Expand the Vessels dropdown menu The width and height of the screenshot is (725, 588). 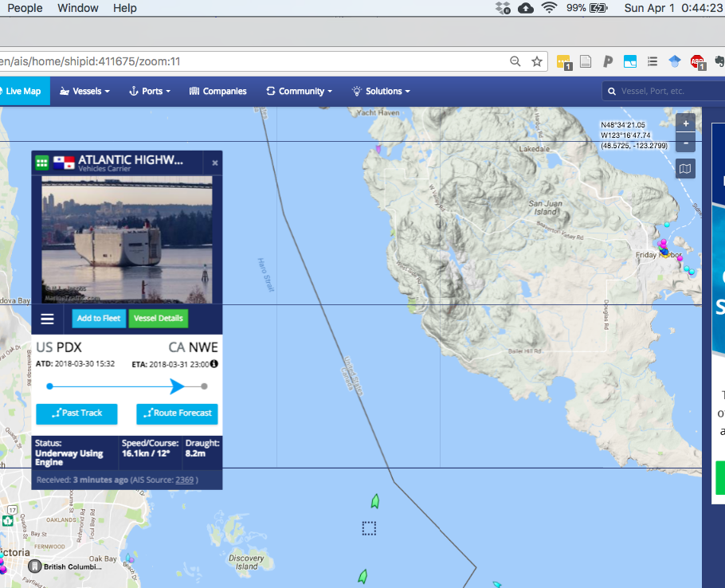84,91
